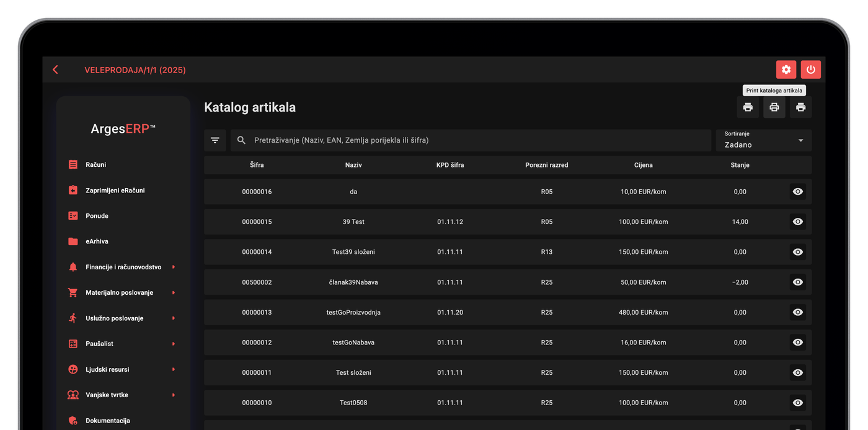View details of article 00000016
The image size is (868, 430).
tap(798, 192)
